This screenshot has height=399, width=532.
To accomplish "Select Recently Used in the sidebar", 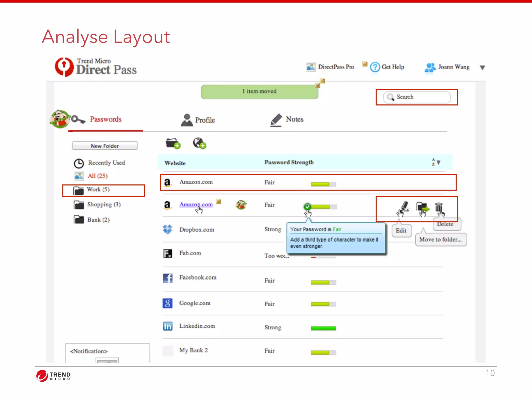I will (x=107, y=163).
